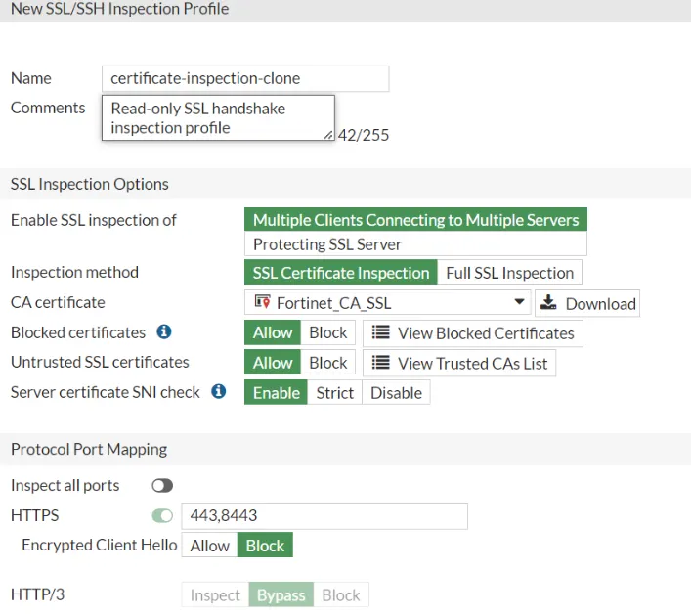
Task: Click into the Comments text area
Action: (217, 118)
